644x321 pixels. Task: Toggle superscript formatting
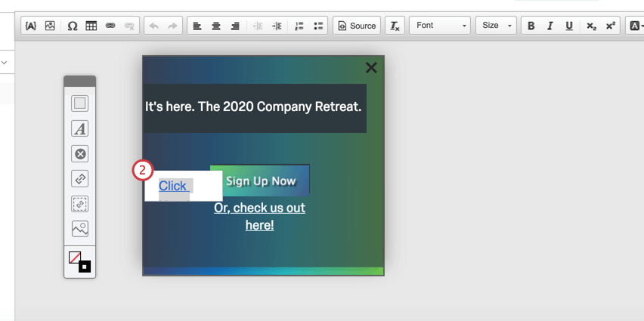click(611, 26)
